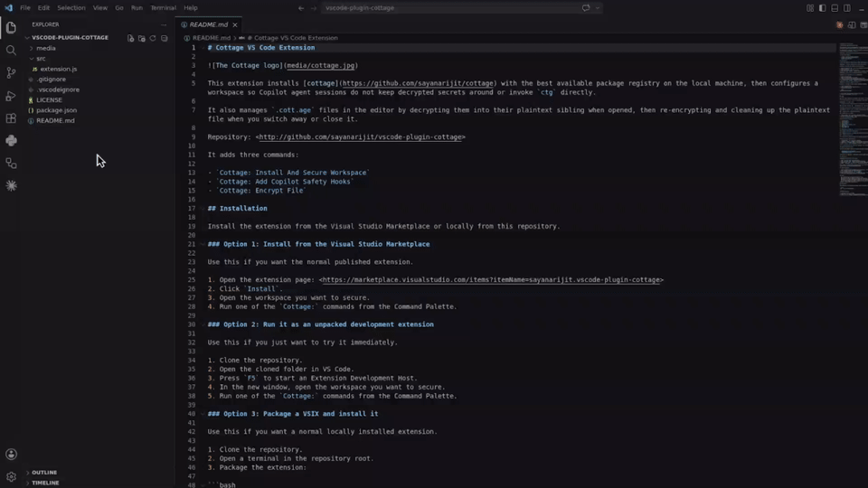This screenshot has width=868, height=488.
Task: Open chat icon beside command center
Action: tap(586, 8)
